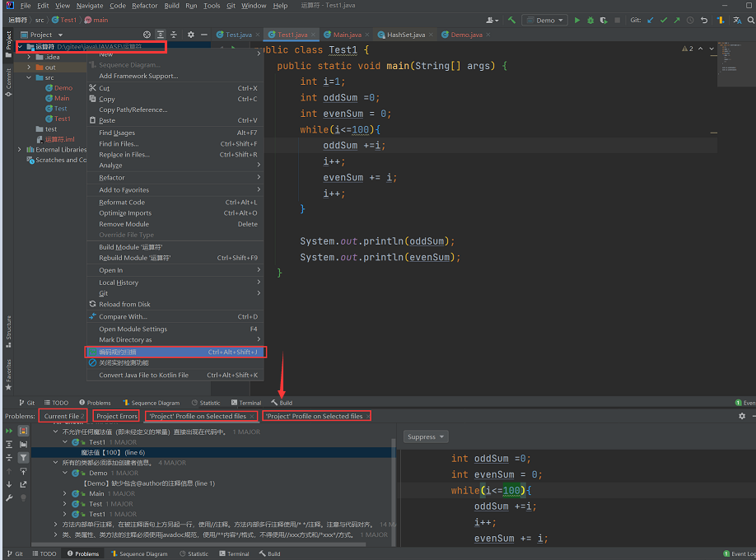This screenshot has width=756, height=560.
Task: Go to next problem with down arrow
Action: click(9, 484)
